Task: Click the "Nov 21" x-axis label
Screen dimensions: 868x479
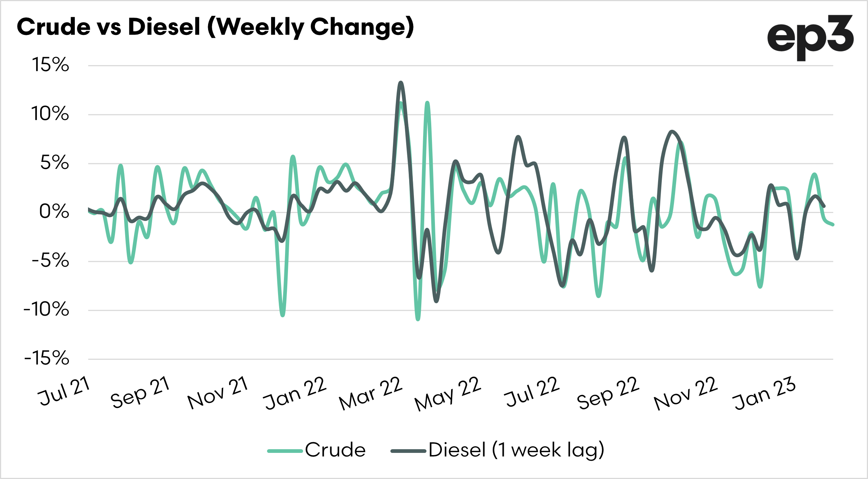Action: 218,393
